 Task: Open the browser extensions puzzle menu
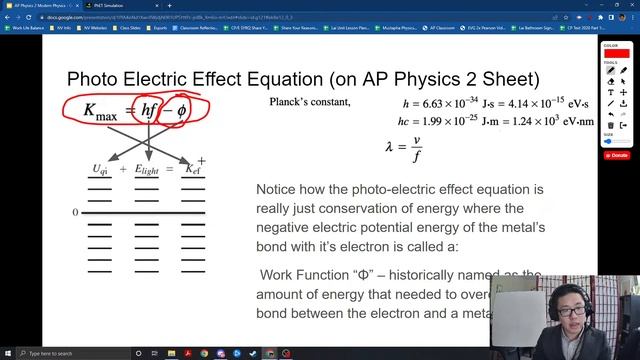[600, 18]
